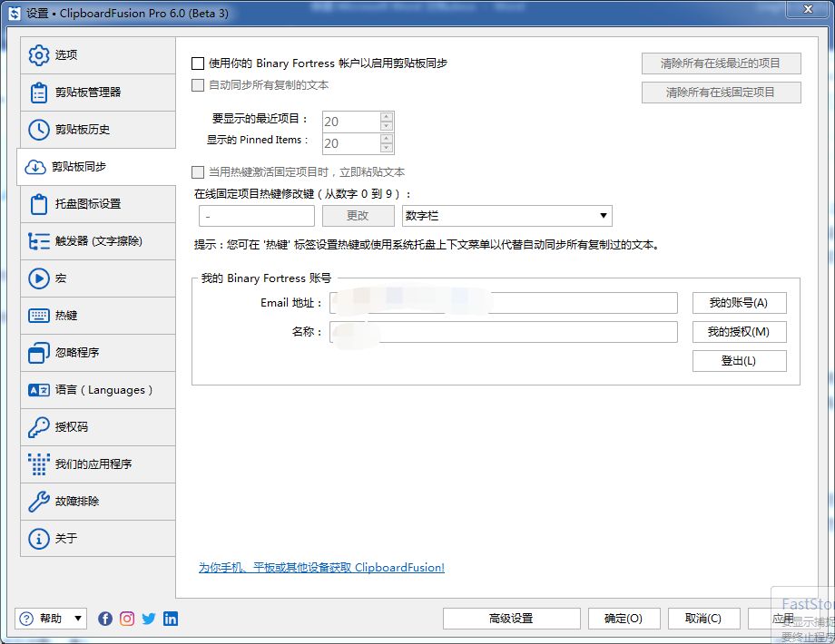835x644 pixels.
Task: Open the 宏 tab
Action: (98, 278)
